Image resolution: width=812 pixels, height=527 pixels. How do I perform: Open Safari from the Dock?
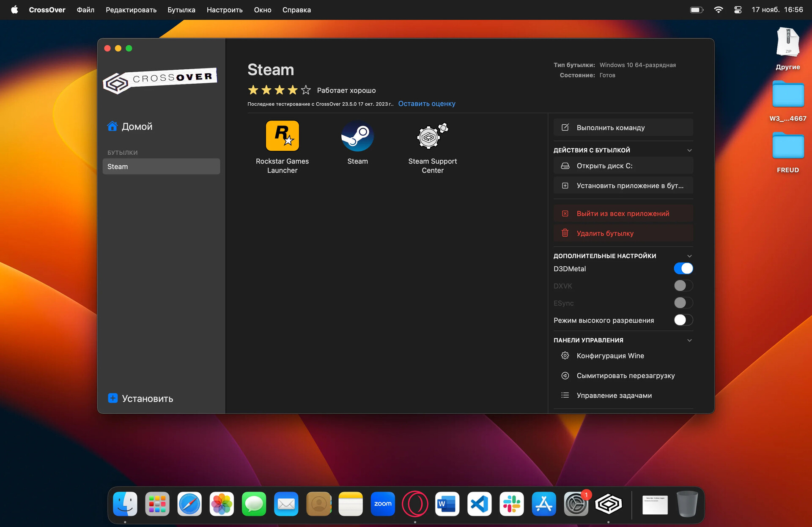[189, 504]
